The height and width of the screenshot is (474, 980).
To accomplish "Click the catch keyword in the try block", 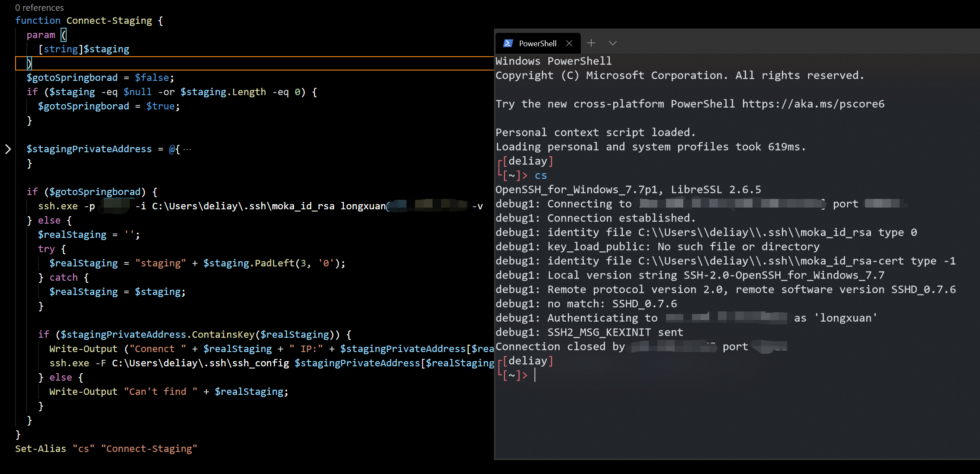I will 63,277.
